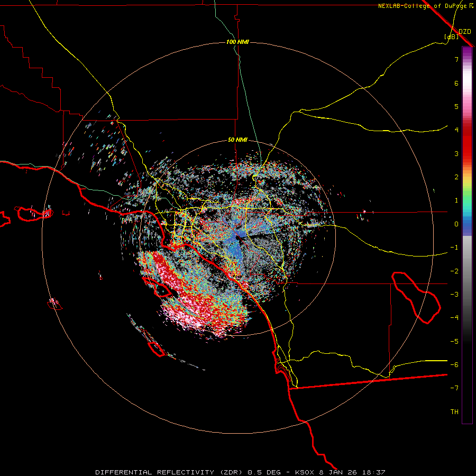Screen dimensions: 476x476
Task: Select the -3 value on the color scale
Action: coord(454,295)
